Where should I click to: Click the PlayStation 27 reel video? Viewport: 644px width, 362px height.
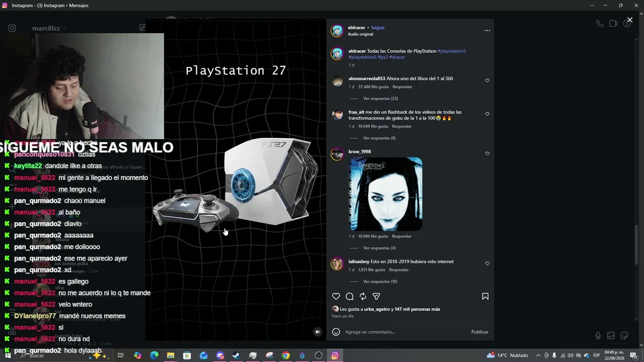[236, 179]
